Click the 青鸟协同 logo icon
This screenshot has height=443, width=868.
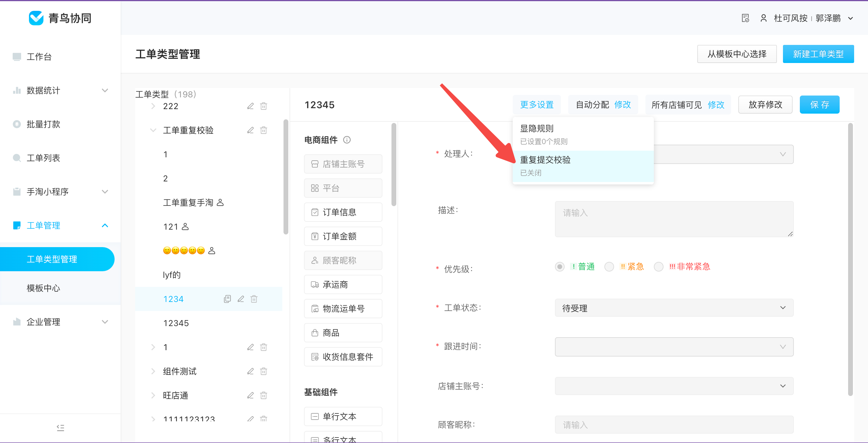click(36, 18)
